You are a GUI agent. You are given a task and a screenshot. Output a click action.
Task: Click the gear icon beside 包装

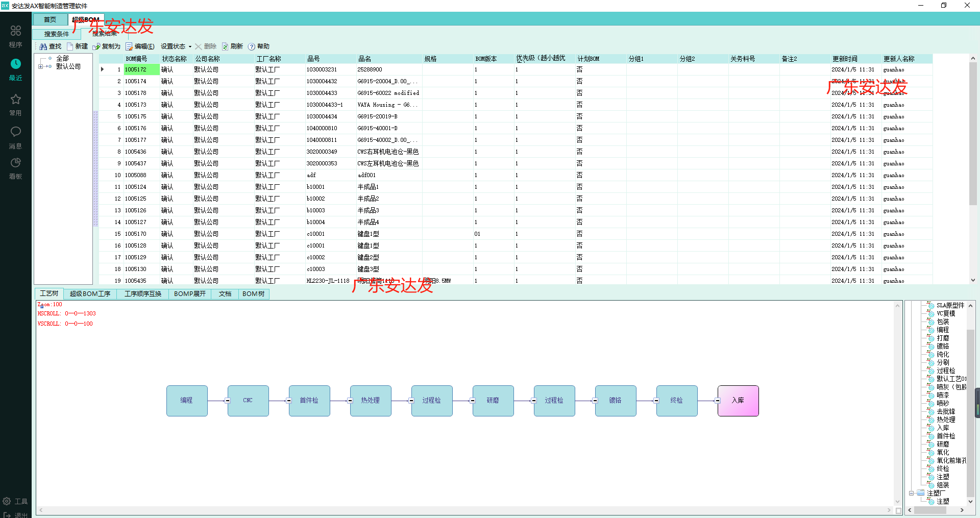pos(931,322)
